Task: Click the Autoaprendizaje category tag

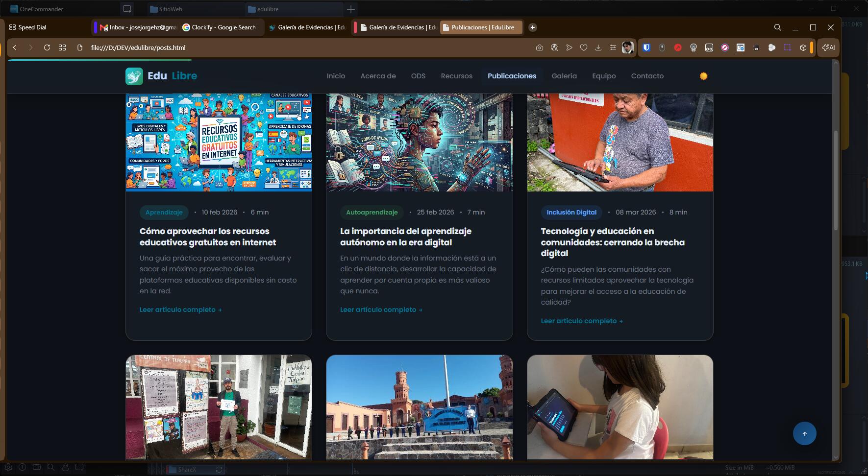Action: pos(372,212)
